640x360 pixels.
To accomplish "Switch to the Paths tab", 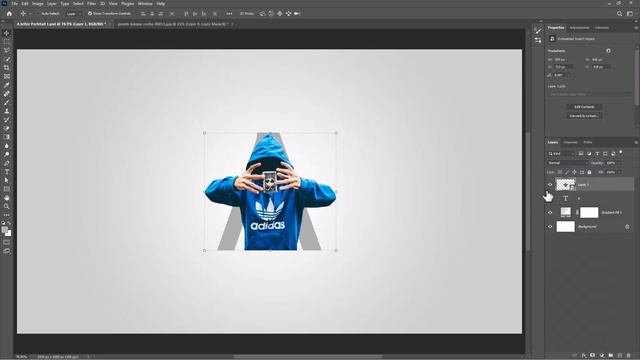I will pos(588,142).
